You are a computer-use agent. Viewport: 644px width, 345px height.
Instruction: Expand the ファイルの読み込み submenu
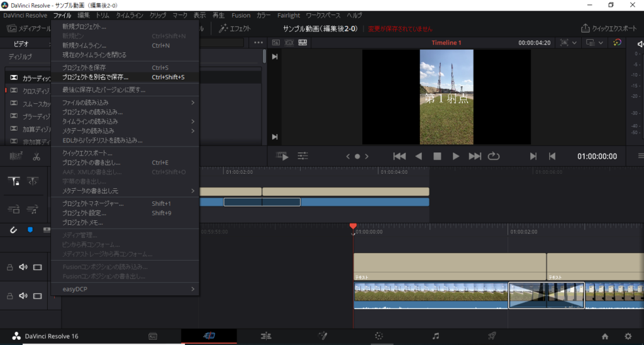coord(192,103)
